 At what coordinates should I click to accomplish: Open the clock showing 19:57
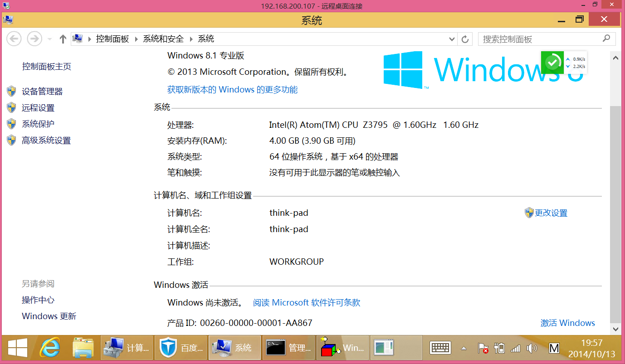(592, 348)
